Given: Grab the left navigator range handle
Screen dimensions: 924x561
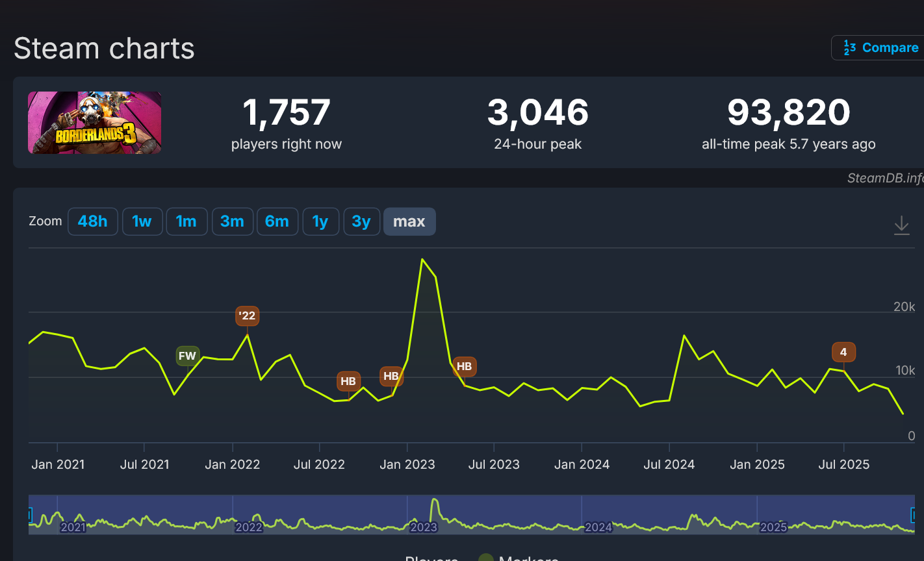Looking at the screenshot, I should 30,515.
